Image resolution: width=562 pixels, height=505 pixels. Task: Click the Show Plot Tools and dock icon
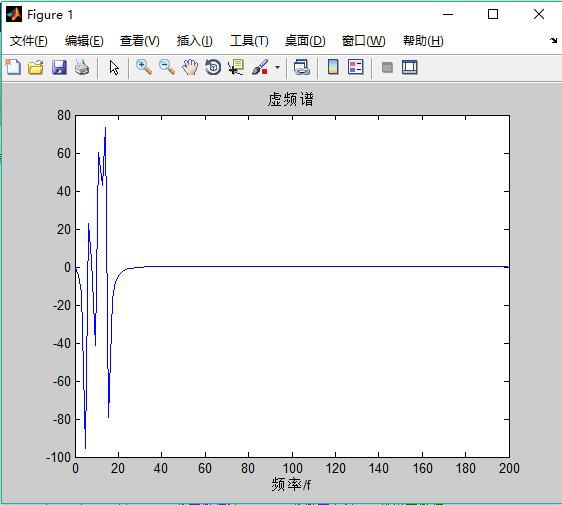coord(410,67)
